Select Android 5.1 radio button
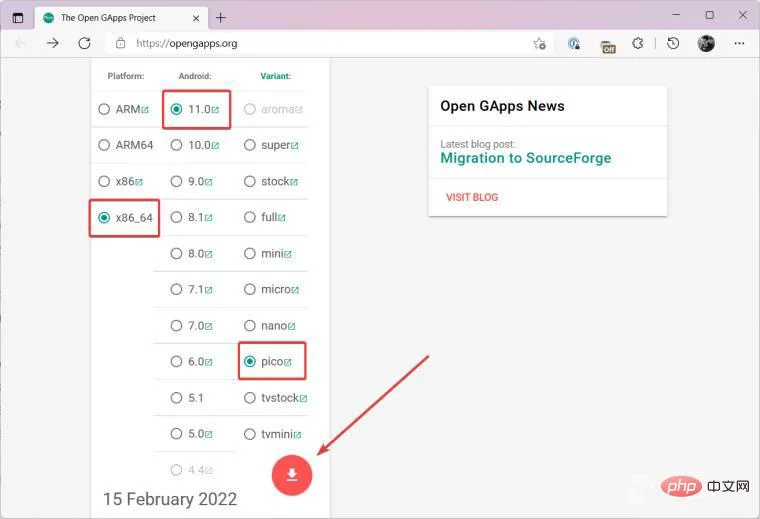The height and width of the screenshot is (519, 760). 176,398
